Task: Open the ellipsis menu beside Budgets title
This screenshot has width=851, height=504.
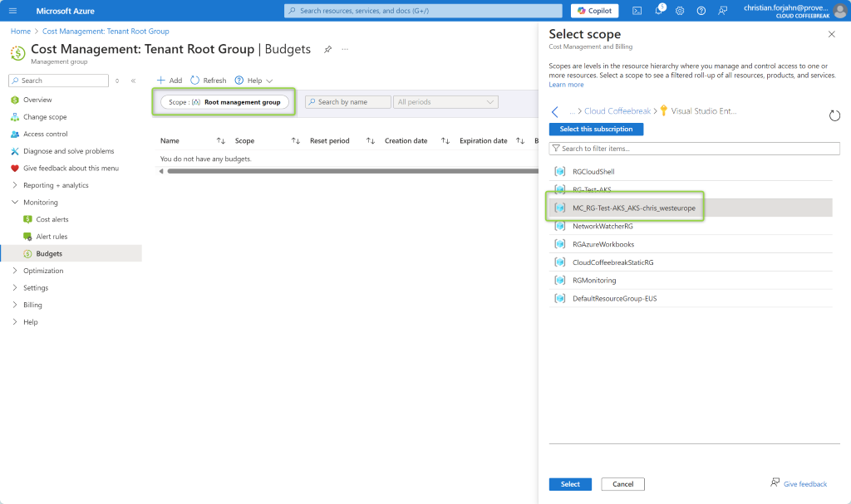Action: pos(345,49)
